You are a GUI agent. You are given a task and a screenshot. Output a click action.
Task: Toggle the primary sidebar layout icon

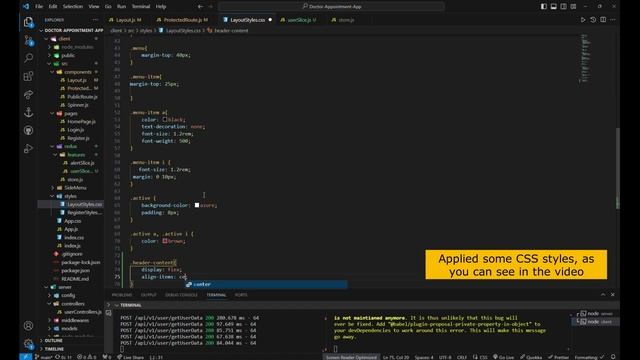pos(544,7)
